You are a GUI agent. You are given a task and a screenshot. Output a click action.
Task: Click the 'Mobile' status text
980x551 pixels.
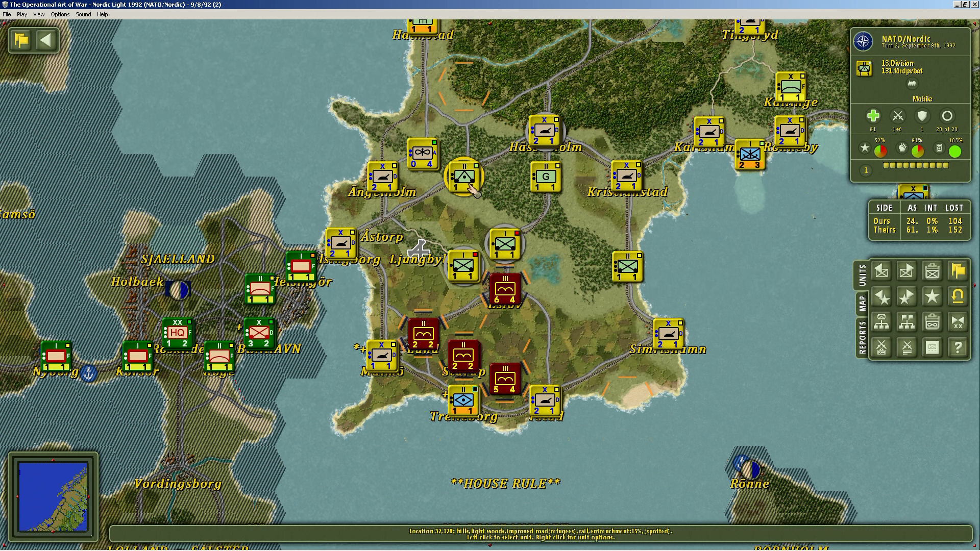922,99
